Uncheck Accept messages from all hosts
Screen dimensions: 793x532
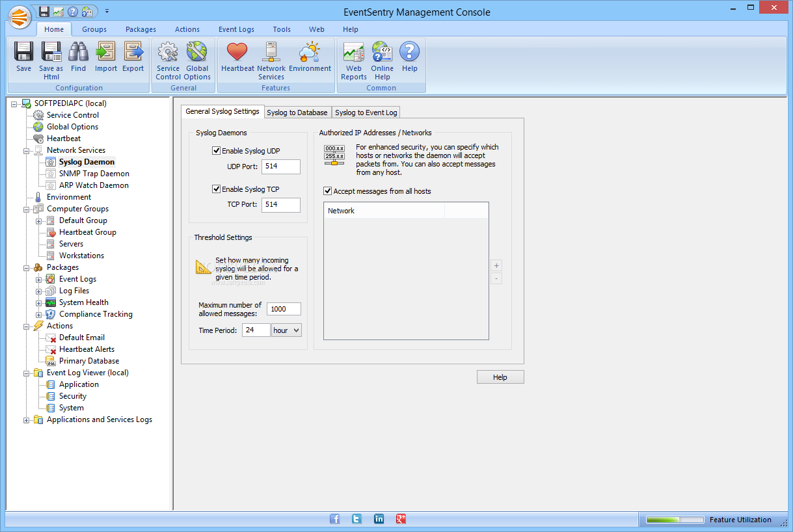328,191
